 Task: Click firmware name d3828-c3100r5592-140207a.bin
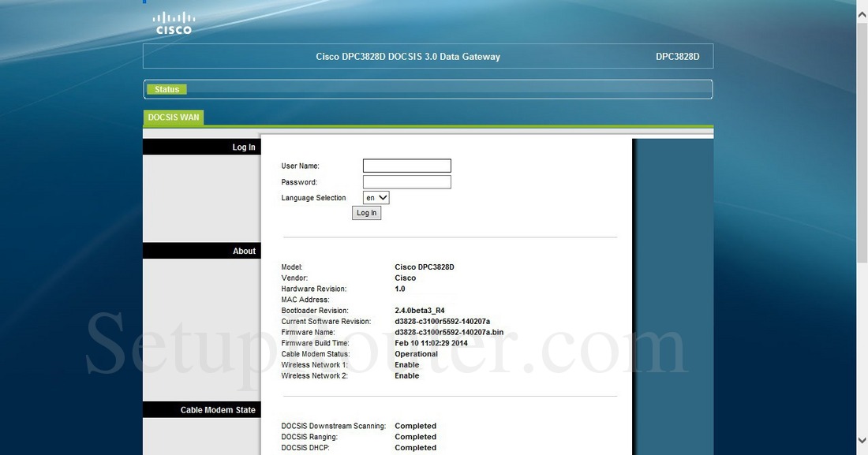coord(449,332)
